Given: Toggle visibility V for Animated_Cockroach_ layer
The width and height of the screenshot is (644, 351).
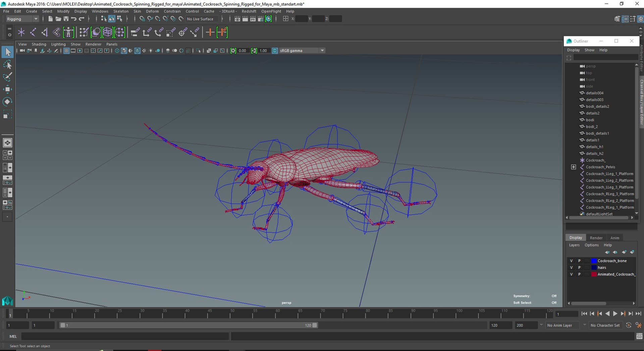Looking at the screenshot, I should pos(571,274).
